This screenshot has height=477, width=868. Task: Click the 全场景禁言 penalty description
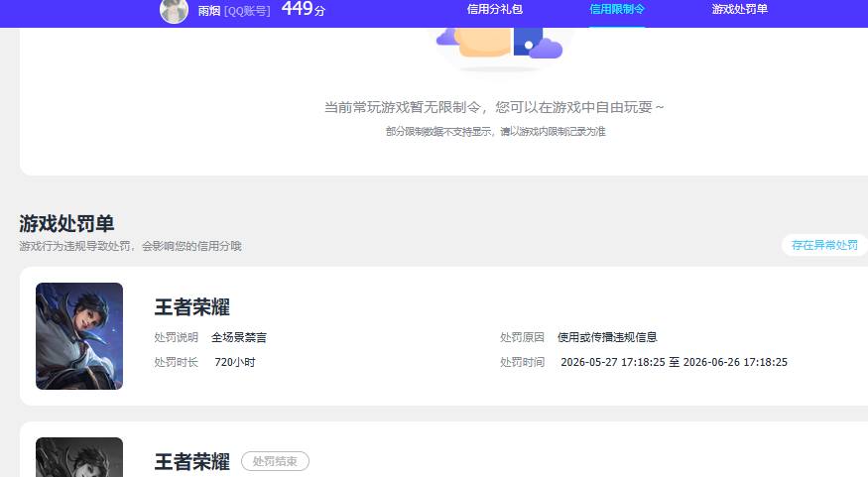click(239, 337)
